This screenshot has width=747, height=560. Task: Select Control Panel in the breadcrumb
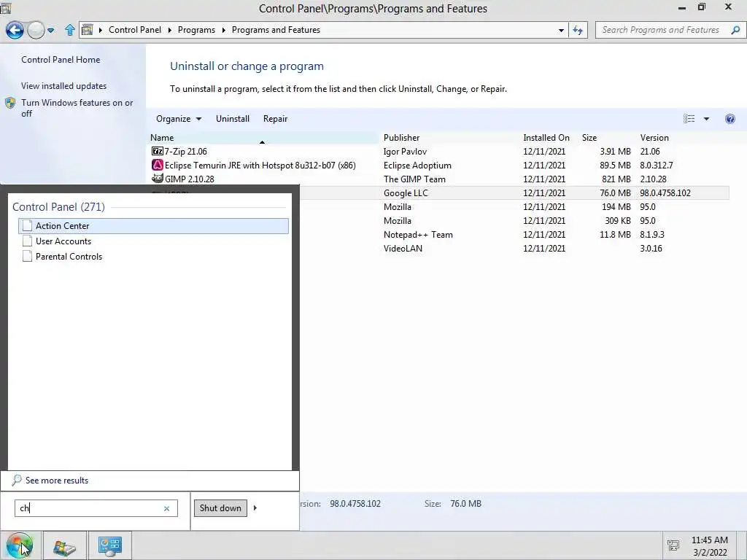(135, 29)
